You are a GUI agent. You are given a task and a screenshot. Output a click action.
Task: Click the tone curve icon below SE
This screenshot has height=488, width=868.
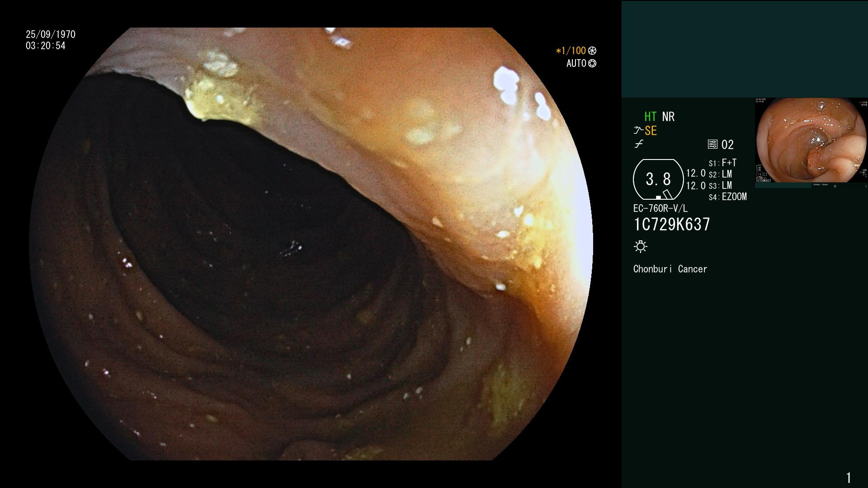[639, 145]
